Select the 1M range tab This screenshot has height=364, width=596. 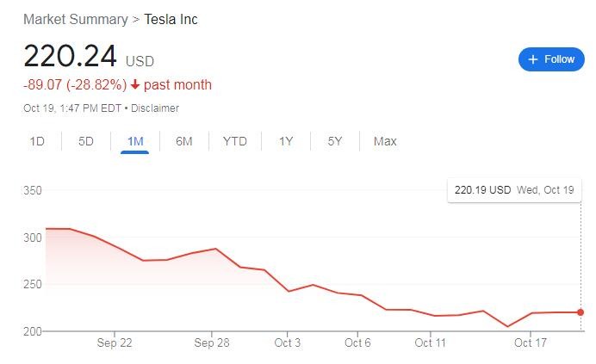pos(134,141)
